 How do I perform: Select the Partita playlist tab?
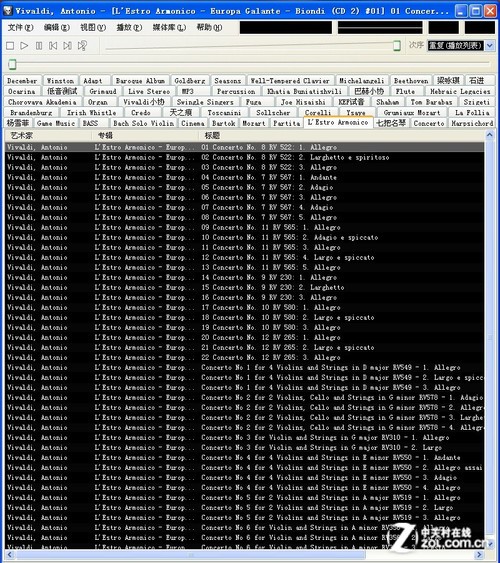286,123
